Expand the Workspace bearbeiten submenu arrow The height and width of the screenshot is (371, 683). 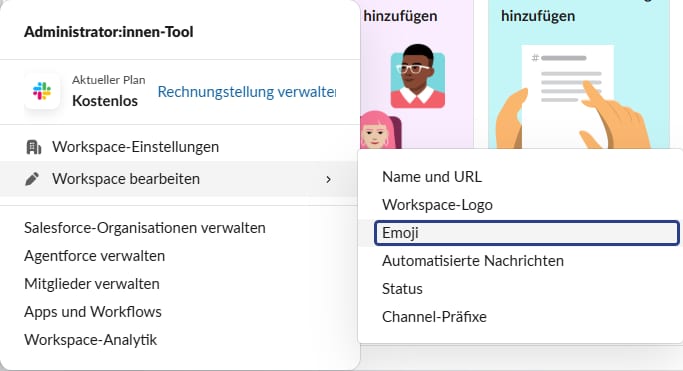tap(328, 179)
